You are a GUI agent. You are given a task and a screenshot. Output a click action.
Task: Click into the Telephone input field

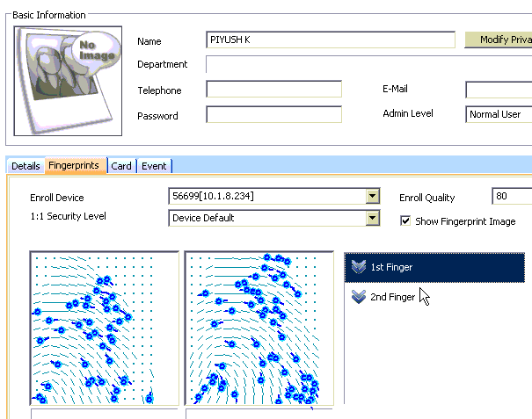273,90
